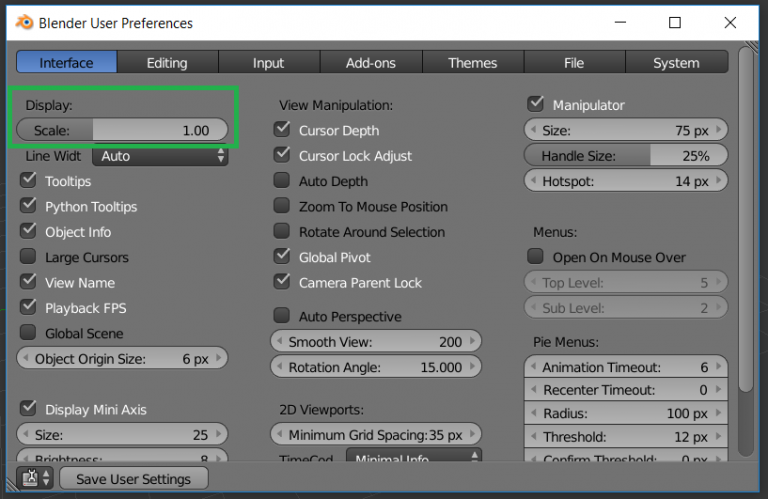Viewport: 768px width, 499px height.
Task: Enable Auto Depth checkbox
Action: pyautogui.click(x=282, y=180)
